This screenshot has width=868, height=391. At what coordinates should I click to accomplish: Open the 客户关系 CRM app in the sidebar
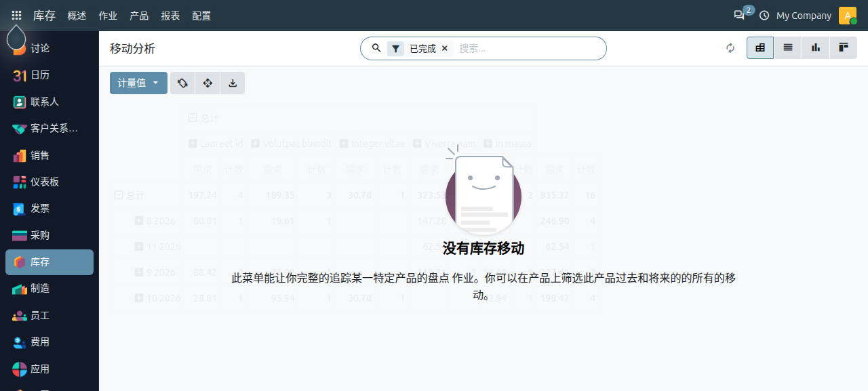(x=50, y=128)
